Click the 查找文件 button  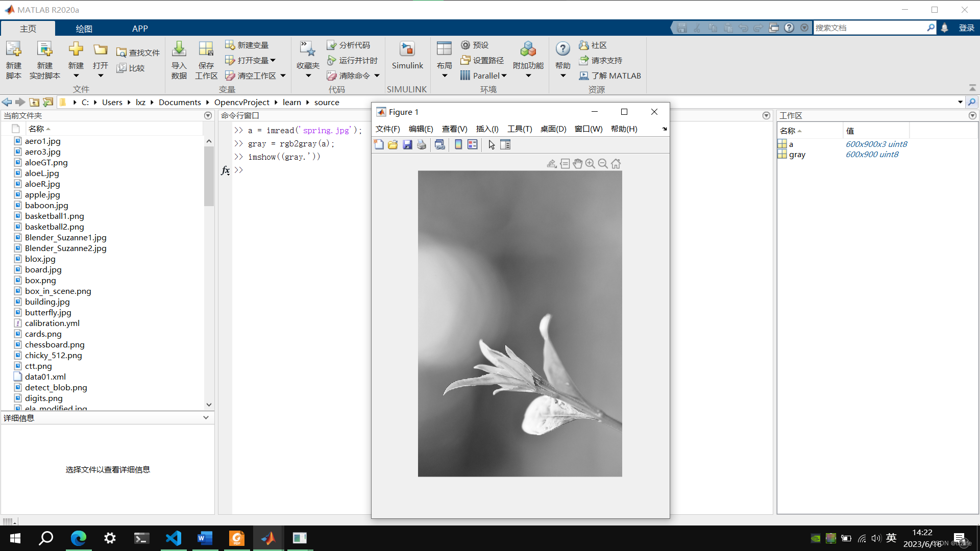(138, 53)
